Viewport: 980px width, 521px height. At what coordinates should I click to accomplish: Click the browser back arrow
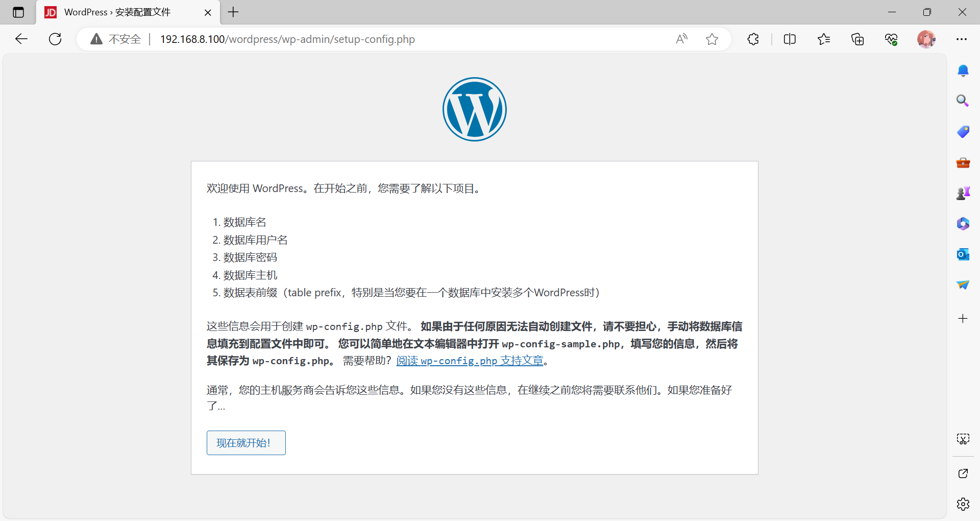click(21, 39)
